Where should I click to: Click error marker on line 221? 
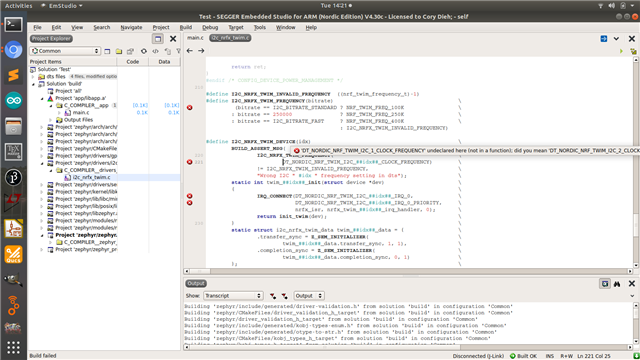tap(189, 162)
